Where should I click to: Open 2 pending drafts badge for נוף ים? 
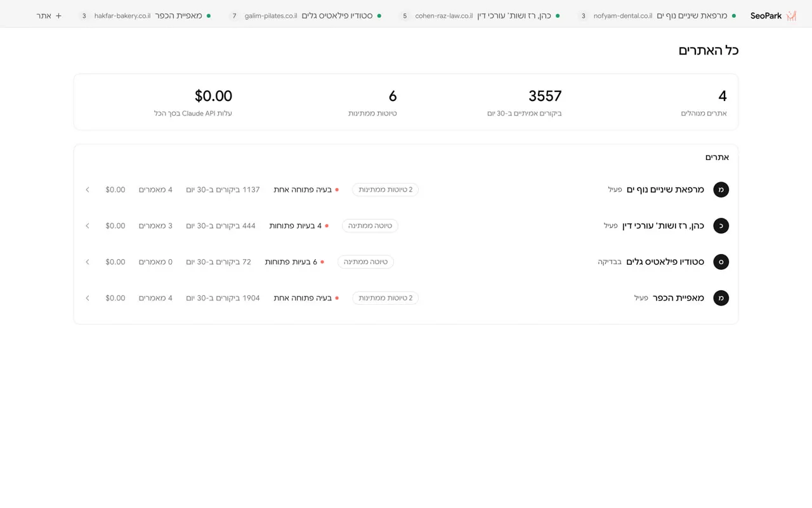pyautogui.click(x=385, y=189)
